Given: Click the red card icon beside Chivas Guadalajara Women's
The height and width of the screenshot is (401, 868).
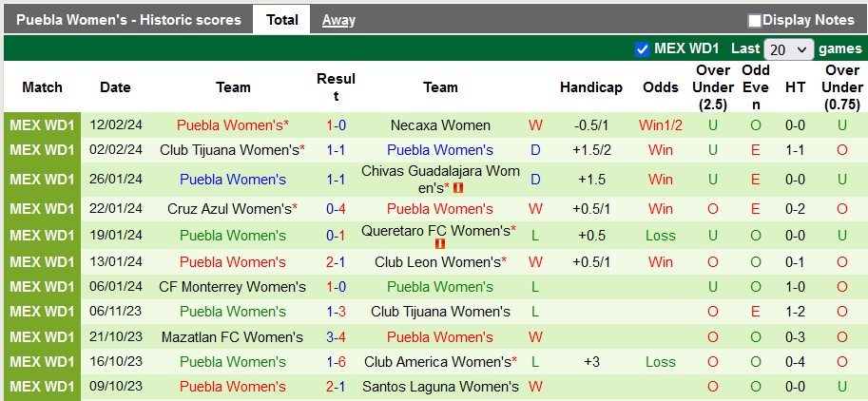Looking at the screenshot, I should pos(458,188).
